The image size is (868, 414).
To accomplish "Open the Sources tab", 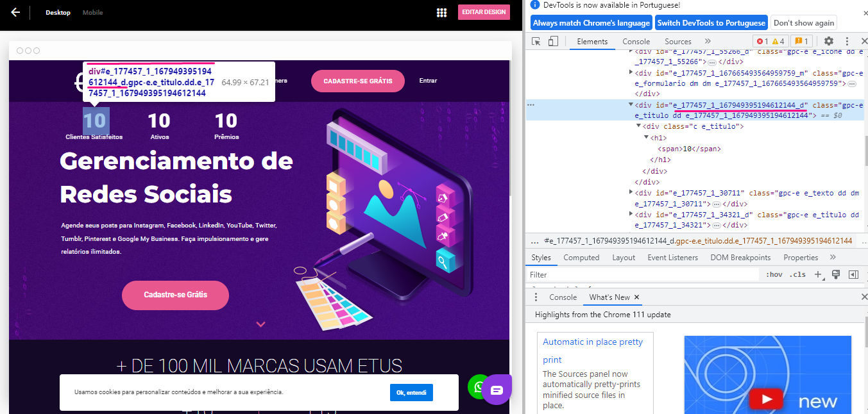I will coord(677,42).
